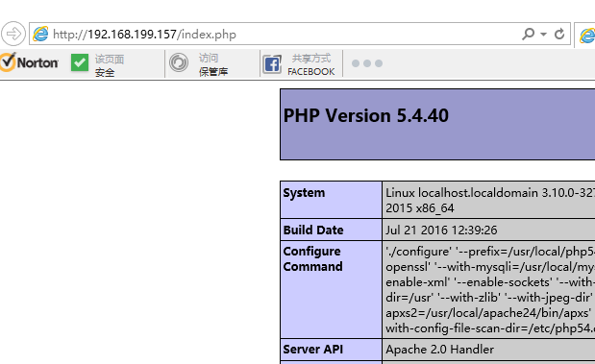
Task: Click the Internet Explorer page icon in address bar
Action: (x=40, y=35)
